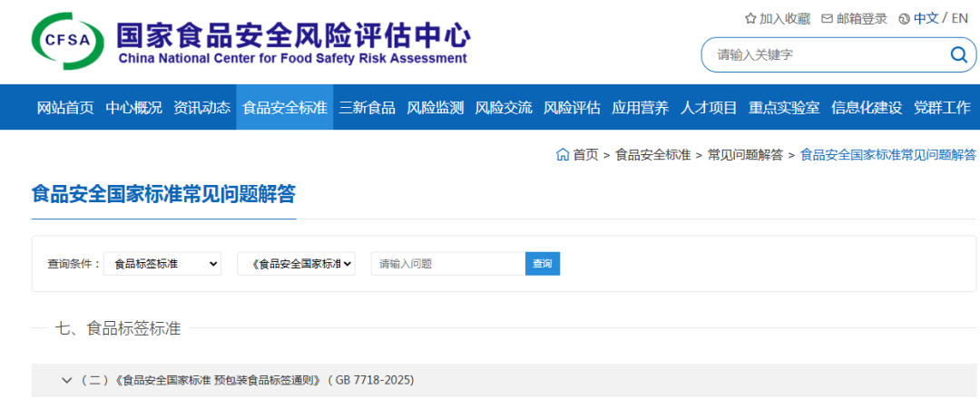The image size is (980, 399).
Task: Open the 中心概况 nav item
Action: [x=133, y=107]
